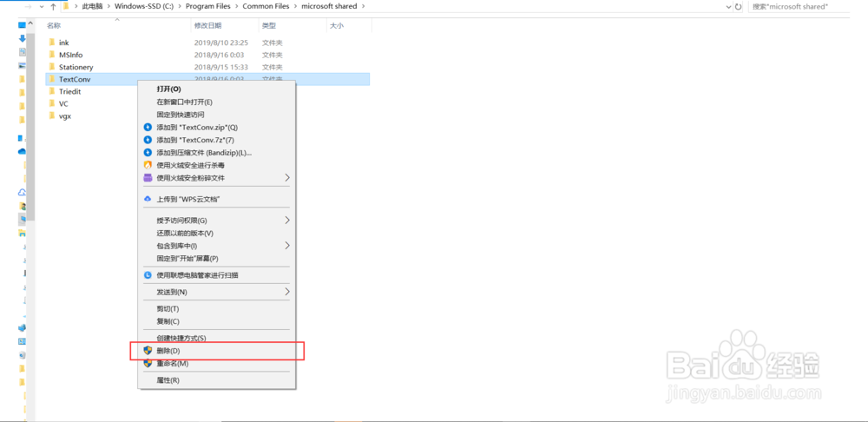This screenshot has height=422, width=868.
Task: Expand 火绒安全粉碎文件 submenu arrow
Action: (x=287, y=178)
